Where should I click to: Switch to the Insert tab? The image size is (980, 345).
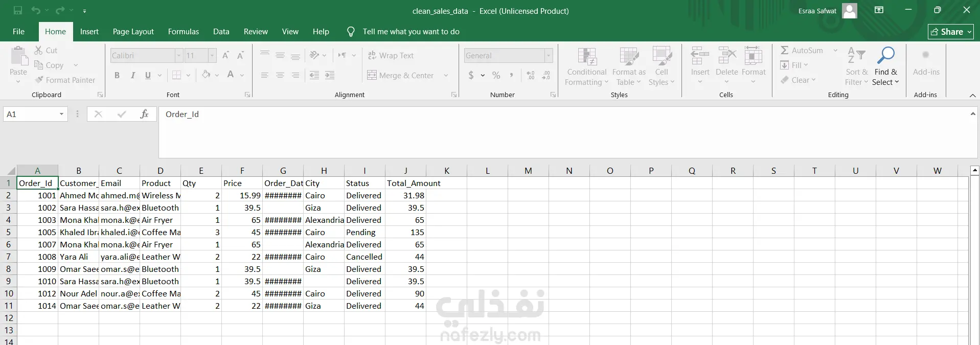[x=89, y=31]
